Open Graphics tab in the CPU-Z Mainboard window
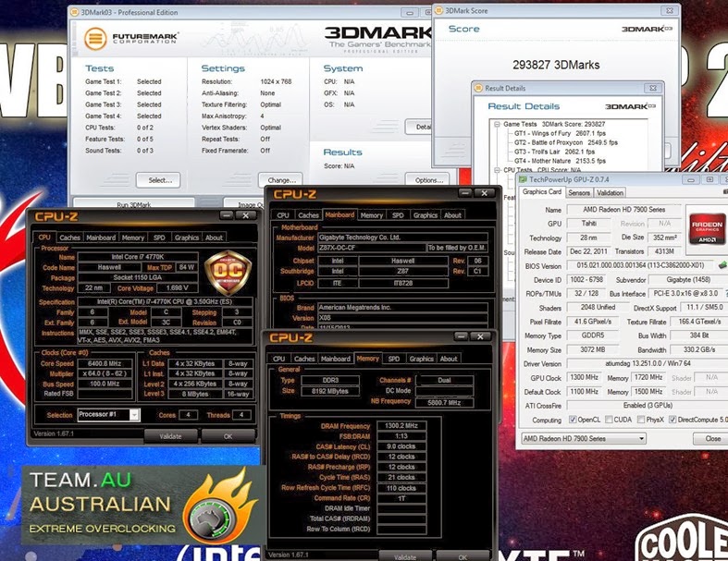This screenshot has width=728, height=561. (x=426, y=215)
